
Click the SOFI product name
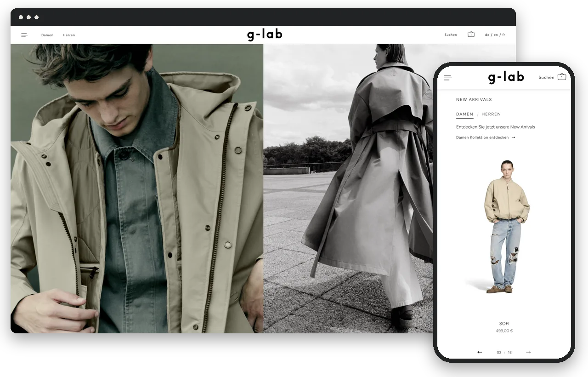504,324
